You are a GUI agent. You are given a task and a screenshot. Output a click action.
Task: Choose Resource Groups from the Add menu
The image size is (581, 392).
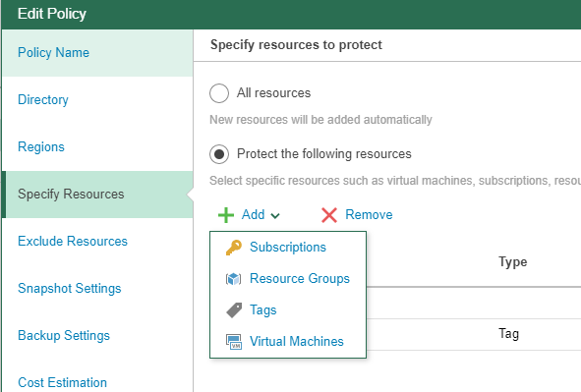[288, 279]
